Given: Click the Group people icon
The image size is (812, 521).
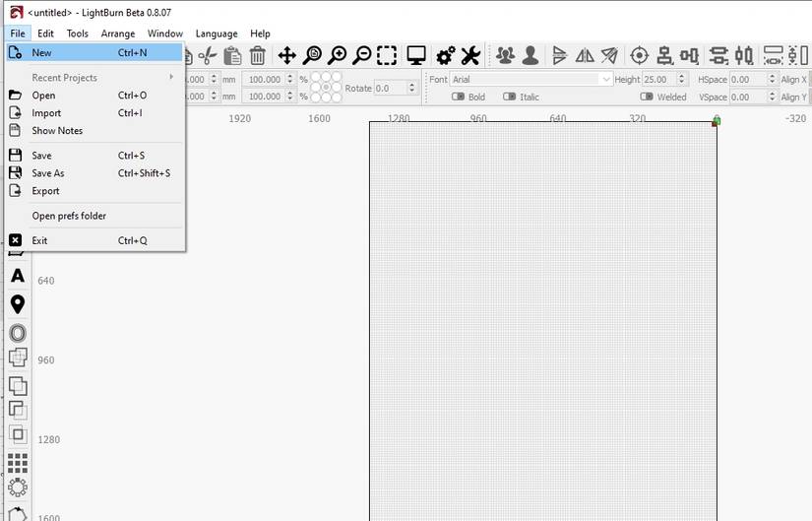Looking at the screenshot, I should 505,55.
